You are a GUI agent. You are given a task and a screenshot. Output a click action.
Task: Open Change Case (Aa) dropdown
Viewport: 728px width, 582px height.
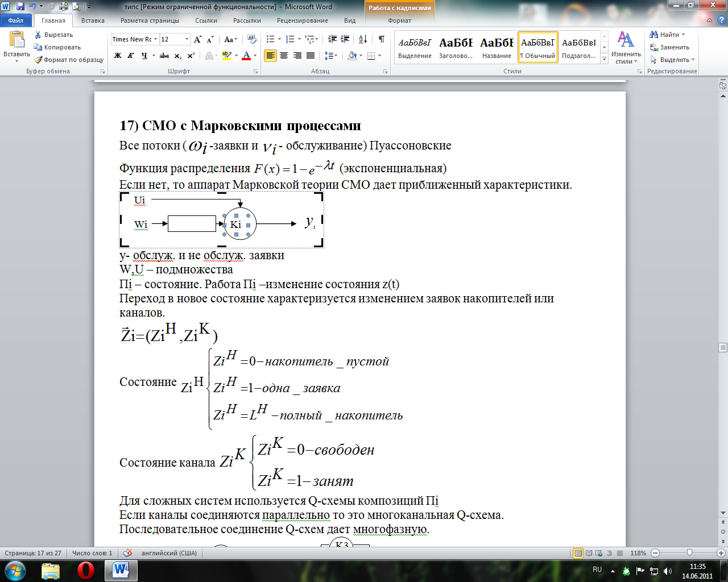pos(230,39)
